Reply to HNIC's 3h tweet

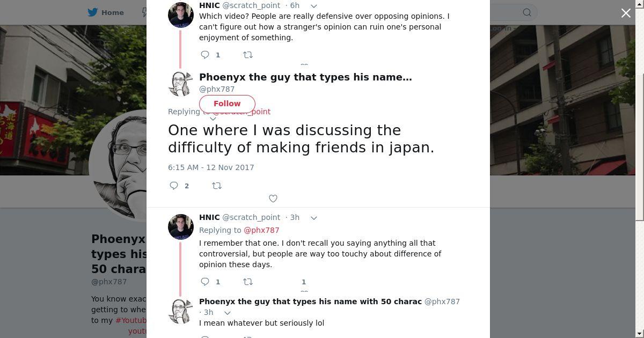pyautogui.click(x=205, y=282)
